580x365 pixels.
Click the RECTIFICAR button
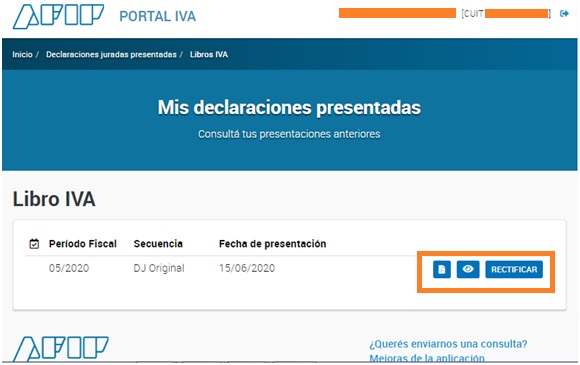click(x=514, y=269)
